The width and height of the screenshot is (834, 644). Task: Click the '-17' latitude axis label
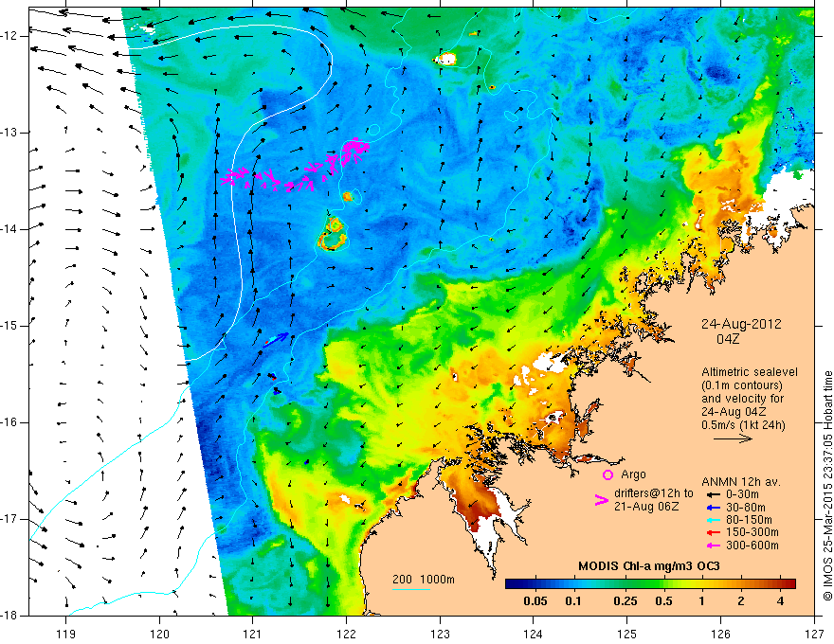click(x=9, y=519)
